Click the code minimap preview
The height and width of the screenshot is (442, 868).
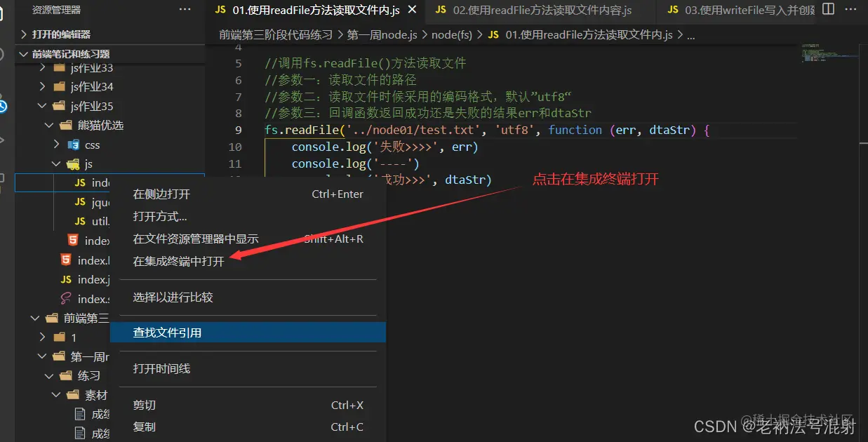(829, 53)
